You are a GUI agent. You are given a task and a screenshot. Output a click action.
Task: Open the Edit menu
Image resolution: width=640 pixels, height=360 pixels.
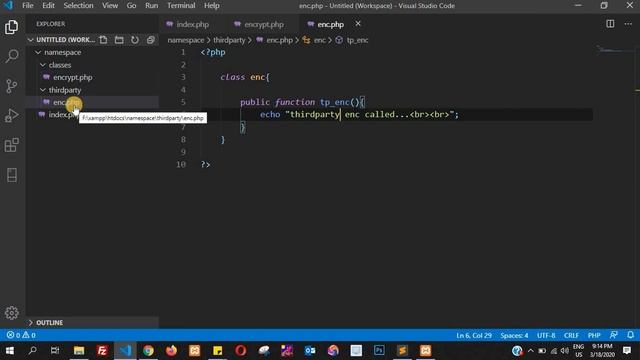(x=48, y=5)
